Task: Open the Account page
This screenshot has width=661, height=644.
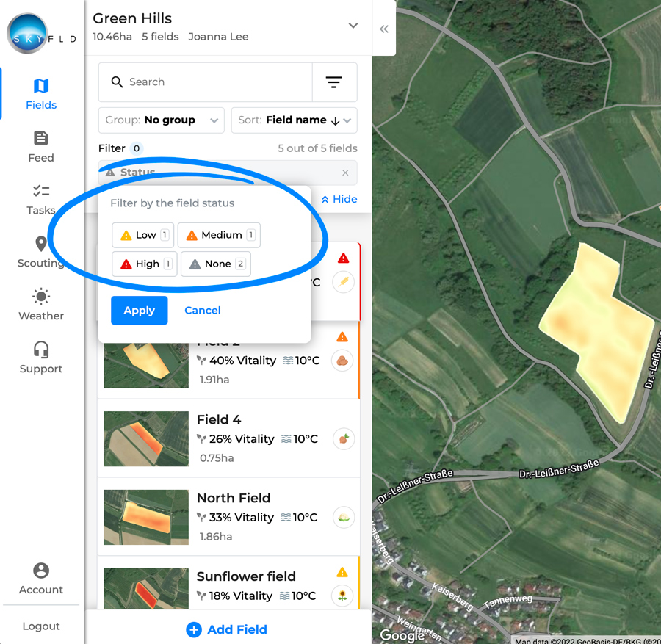Action: [x=41, y=579]
